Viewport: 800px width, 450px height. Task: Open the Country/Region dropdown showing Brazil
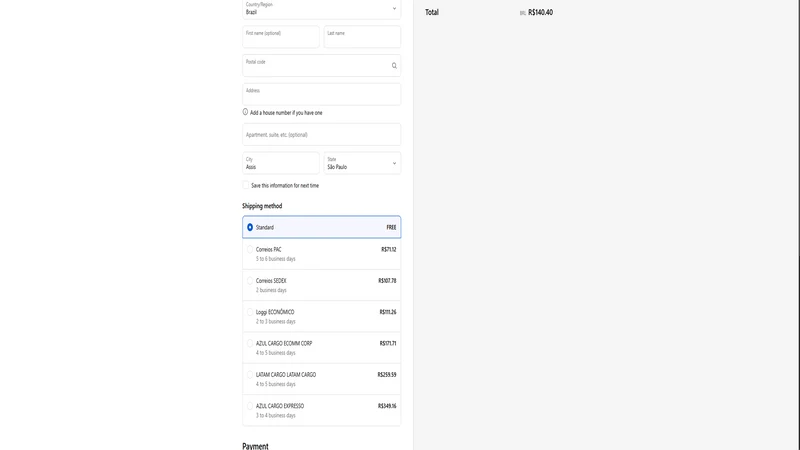(321, 9)
